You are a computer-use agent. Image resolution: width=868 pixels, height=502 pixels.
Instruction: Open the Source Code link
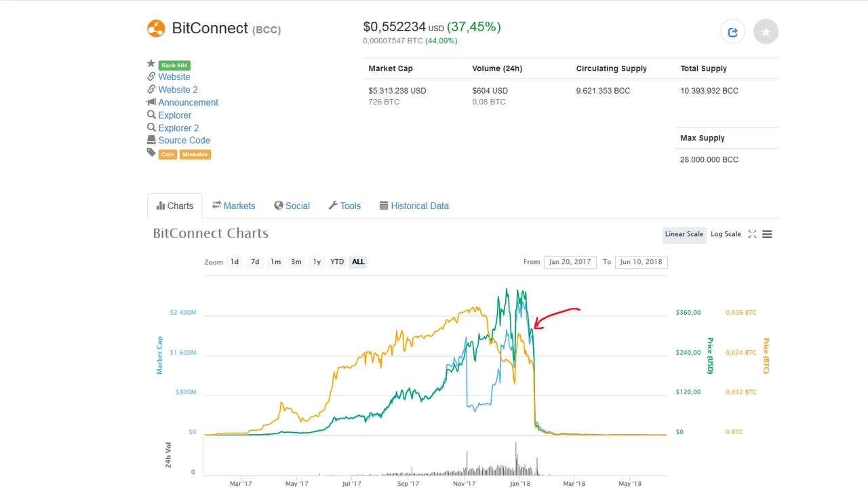pos(184,140)
